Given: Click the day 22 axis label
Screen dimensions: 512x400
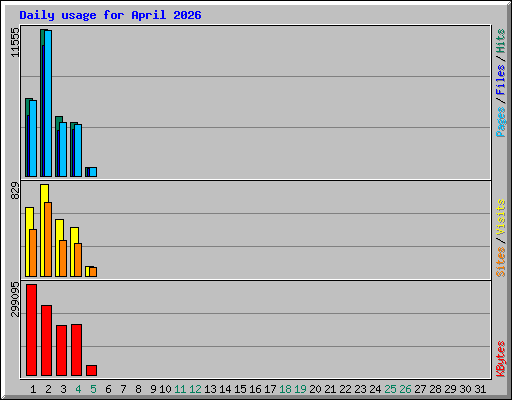Looking at the screenshot, I should 345,389.
